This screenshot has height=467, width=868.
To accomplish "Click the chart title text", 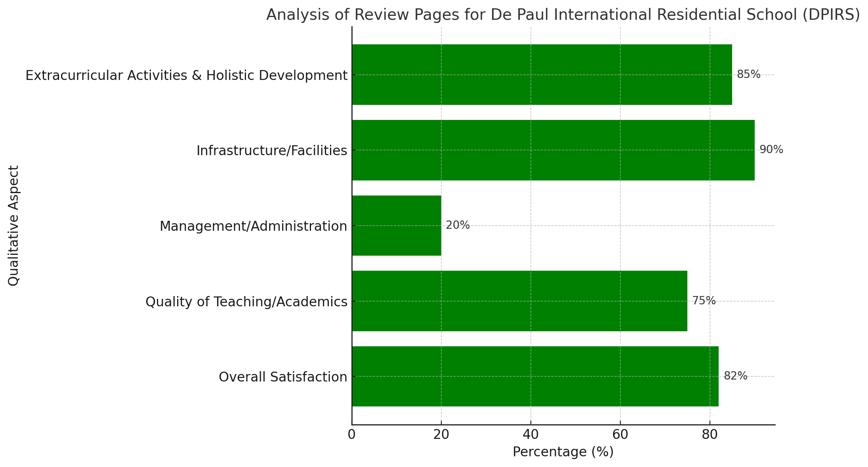I will (x=563, y=15).
